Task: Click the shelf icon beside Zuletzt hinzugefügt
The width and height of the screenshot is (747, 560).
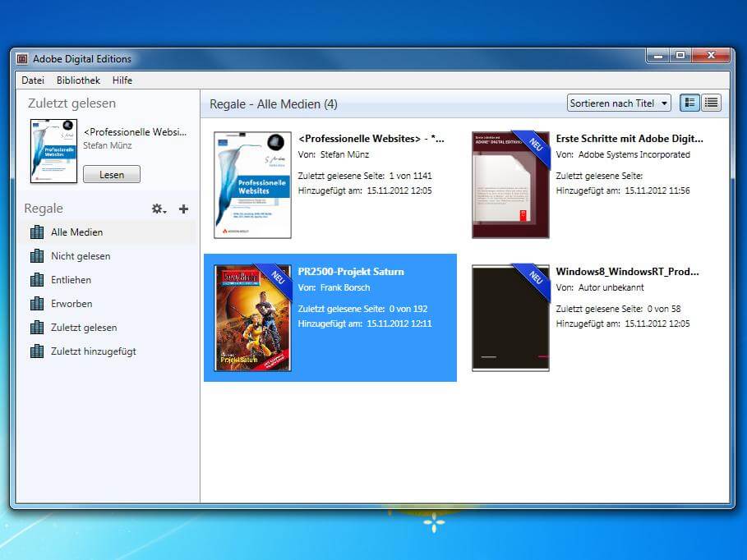Action: tap(37, 351)
